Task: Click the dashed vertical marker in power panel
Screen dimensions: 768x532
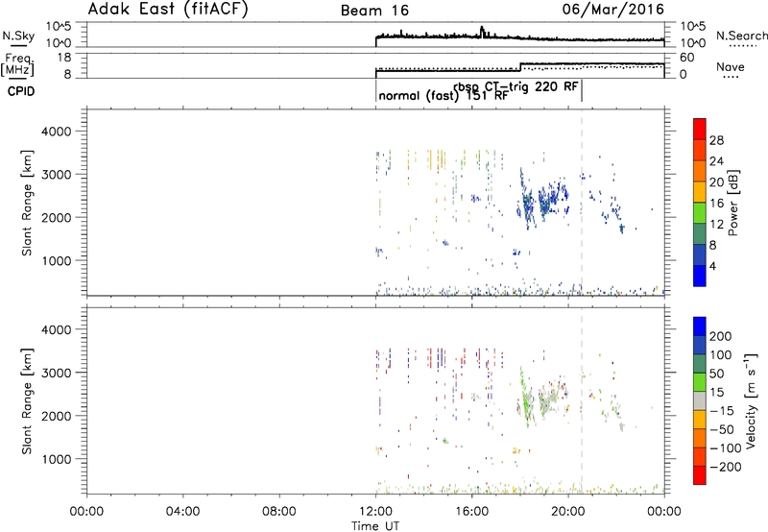Action: [582, 203]
